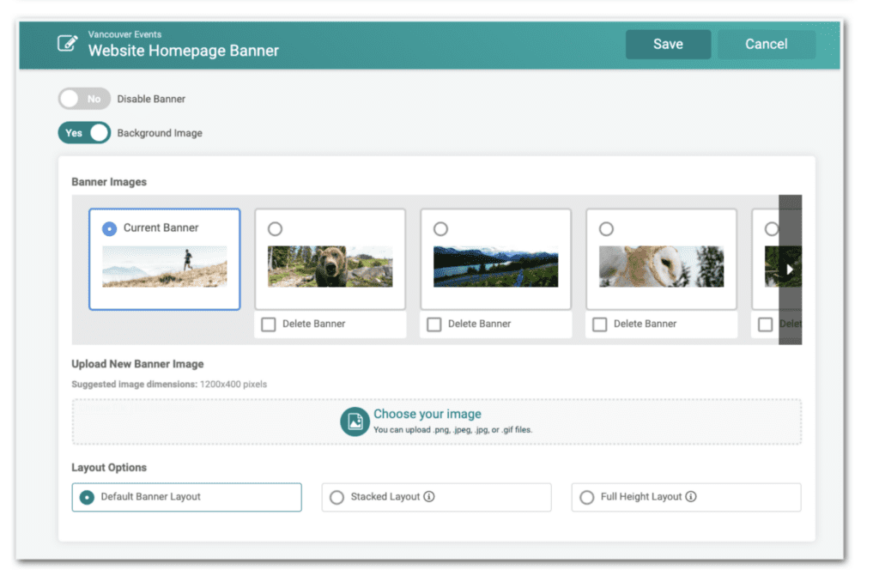Viewport: 879px width, 588px height.
Task: Click the trail runner banner thumbnail
Action: pyautogui.click(x=165, y=267)
